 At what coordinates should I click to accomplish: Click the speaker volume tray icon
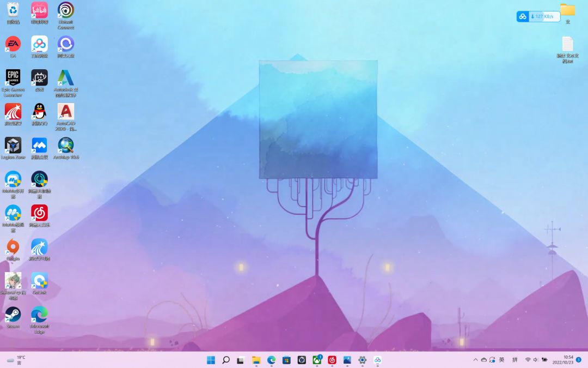(536, 360)
